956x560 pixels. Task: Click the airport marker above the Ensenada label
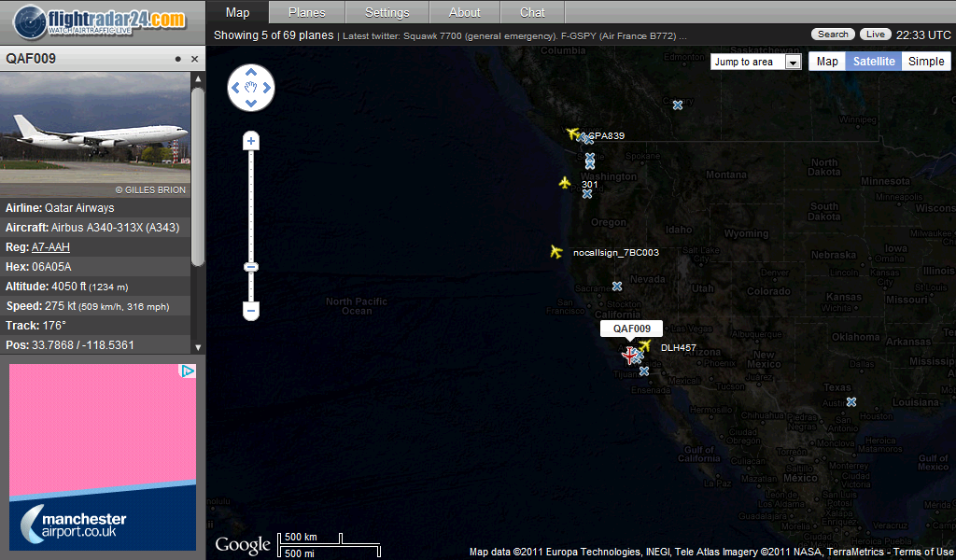click(x=644, y=371)
